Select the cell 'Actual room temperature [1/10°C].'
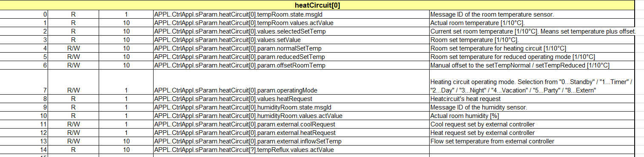 (532, 23)
